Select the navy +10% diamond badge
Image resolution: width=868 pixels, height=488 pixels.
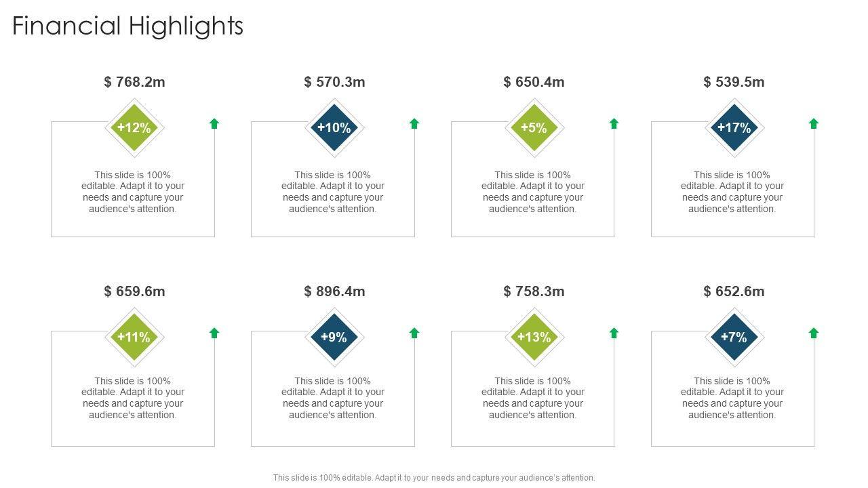pos(334,127)
